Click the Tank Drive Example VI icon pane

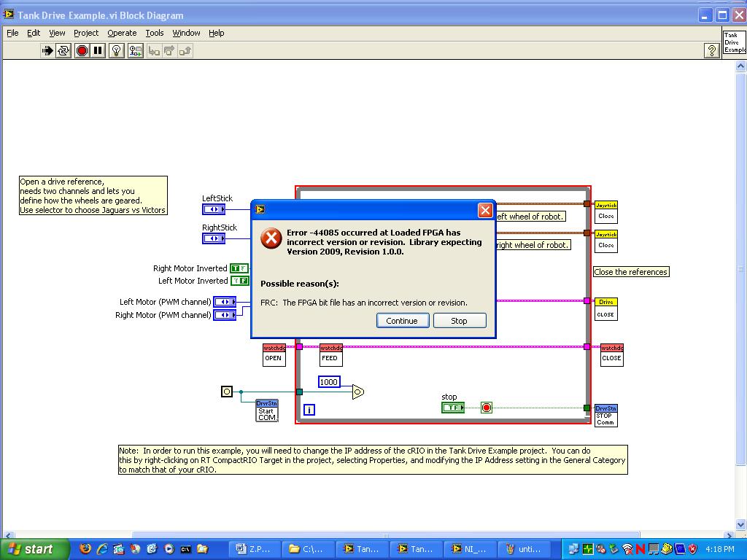pyautogui.click(x=734, y=42)
